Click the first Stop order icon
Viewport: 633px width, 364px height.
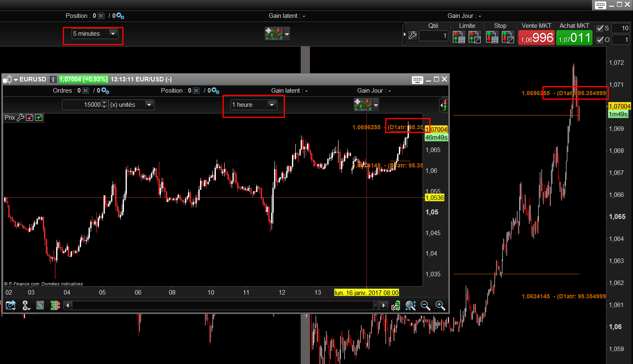pos(492,37)
